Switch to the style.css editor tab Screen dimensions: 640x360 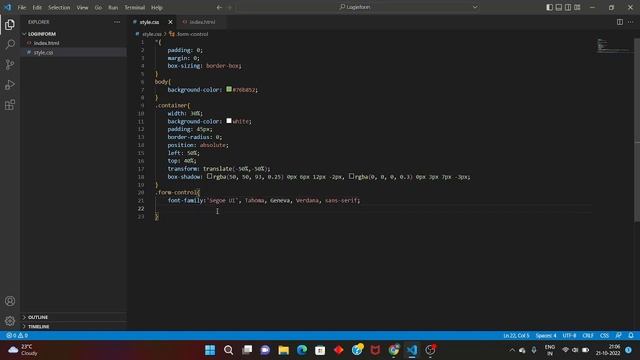(x=152, y=22)
